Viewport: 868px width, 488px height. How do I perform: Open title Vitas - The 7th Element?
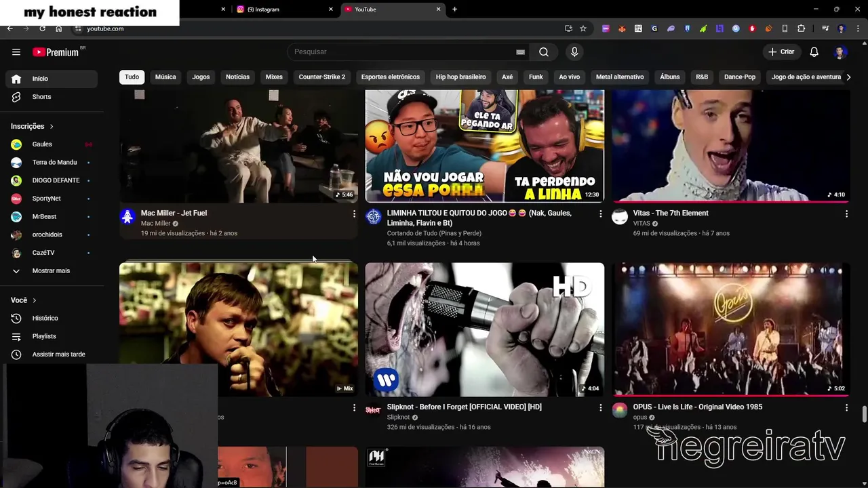[x=671, y=213]
